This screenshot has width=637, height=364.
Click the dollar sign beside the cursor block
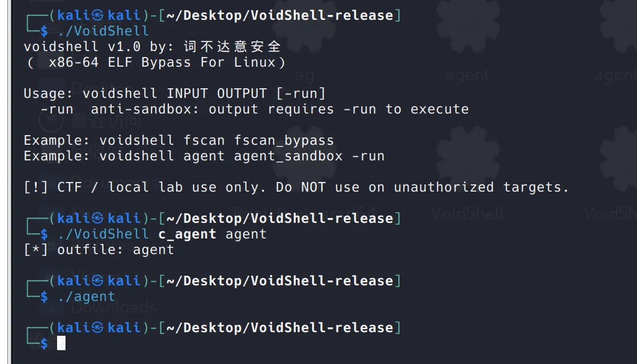click(44, 344)
